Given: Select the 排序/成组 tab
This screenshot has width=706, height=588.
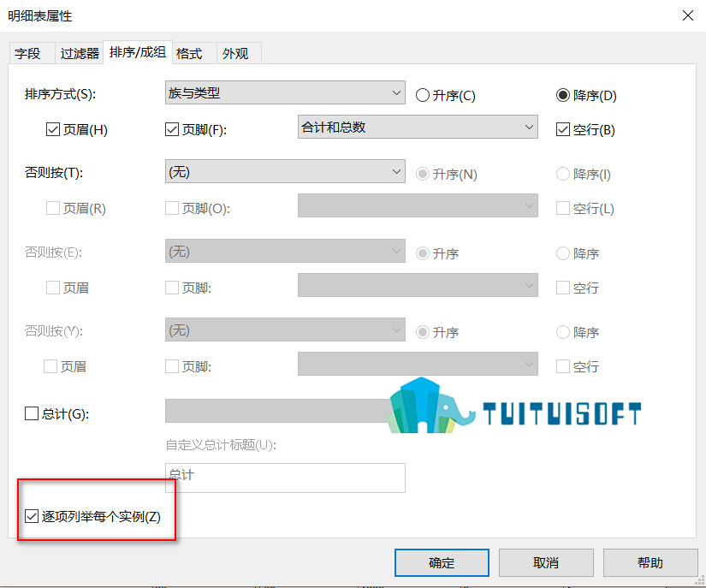Looking at the screenshot, I should tap(137, 52).
